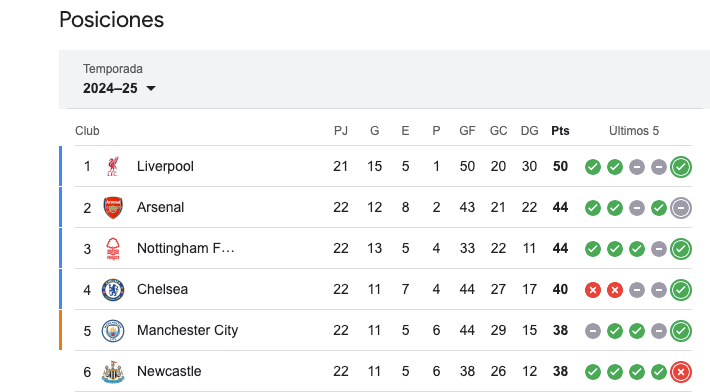Click the Arsenal club crest icon
The height and width of the screenshot is (392, 710).
point(113,208)
